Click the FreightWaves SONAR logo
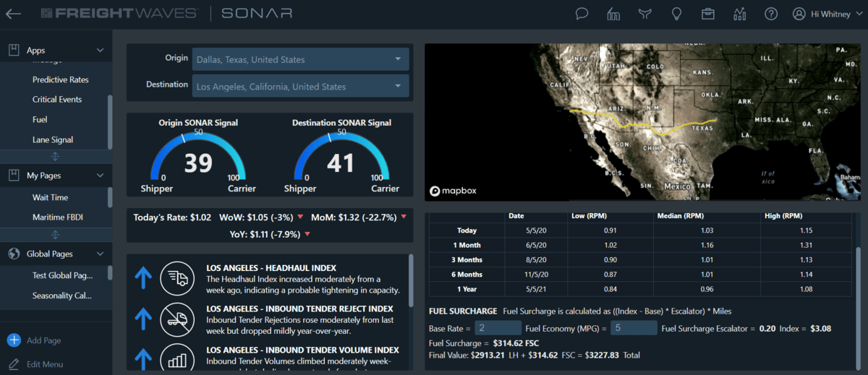This screenshot has height=375, width=868. click(167, 14)
